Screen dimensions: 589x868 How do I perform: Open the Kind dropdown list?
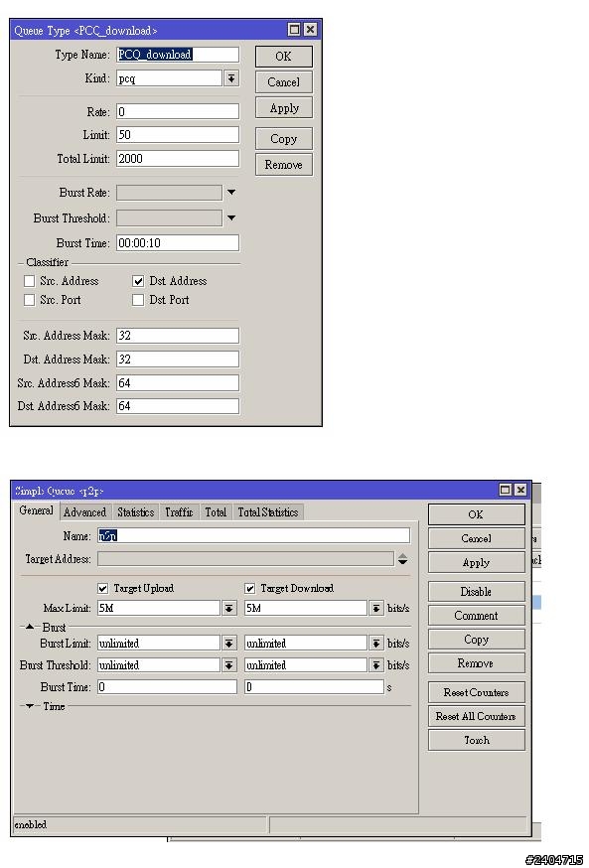coord(231,78)
